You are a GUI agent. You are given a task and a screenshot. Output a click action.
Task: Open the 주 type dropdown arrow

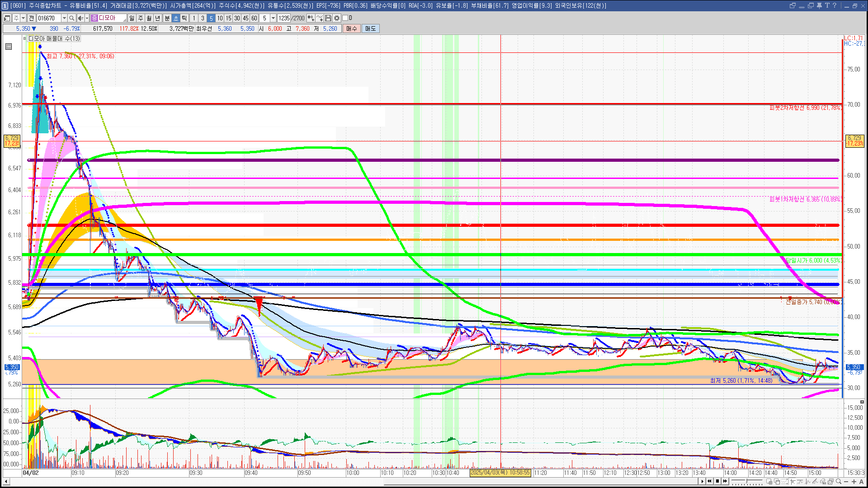point(23,18)
